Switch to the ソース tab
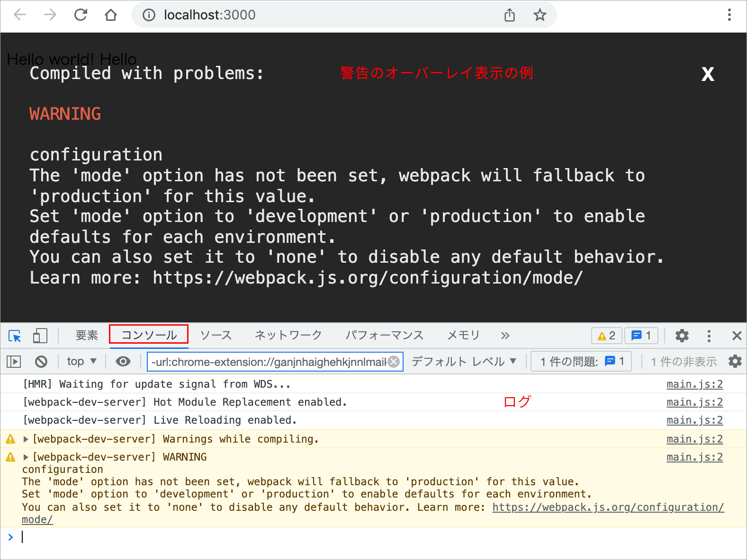This screenshot has width=747, height=560. click(216, 335)
